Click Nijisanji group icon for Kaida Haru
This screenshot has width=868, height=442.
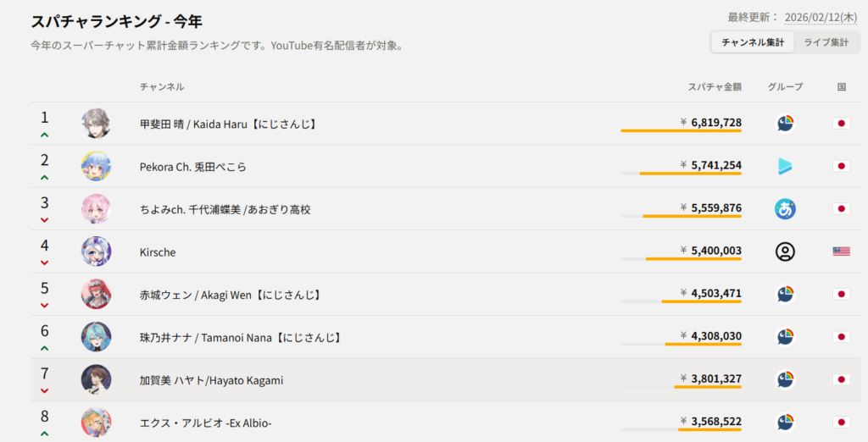point(785,124)
